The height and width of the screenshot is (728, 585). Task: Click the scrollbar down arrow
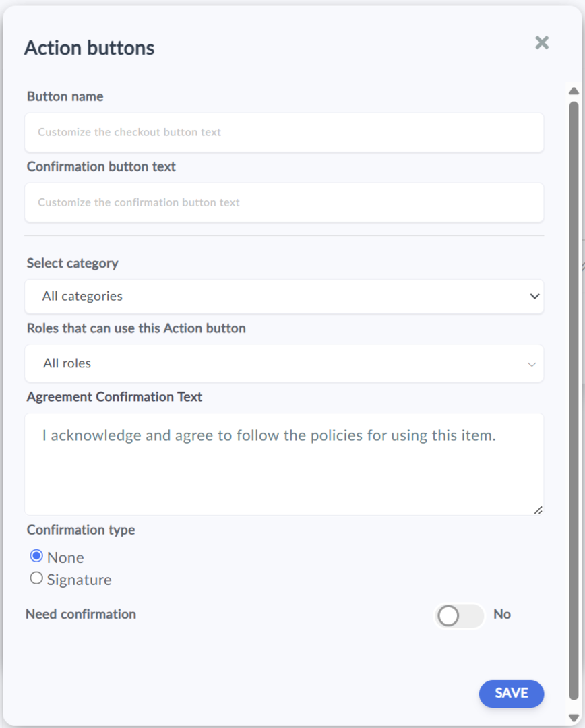(574, 718)
